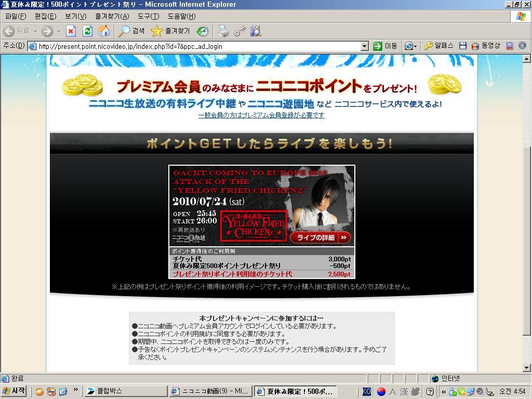The height and width of the screenshot is (399, 532).
Task: Click the language bar help question icon
Action: click(430, 392)
